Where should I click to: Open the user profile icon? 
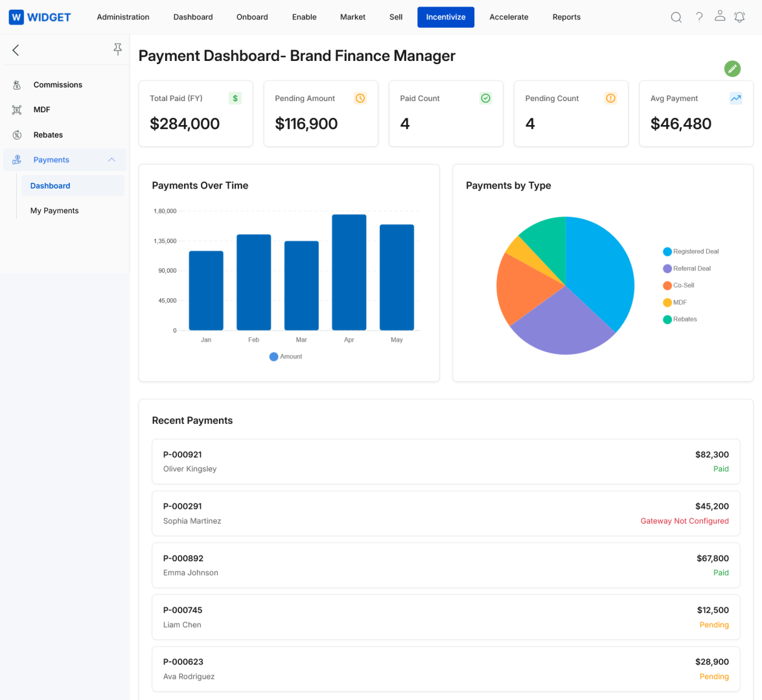[x=720, y=16]
